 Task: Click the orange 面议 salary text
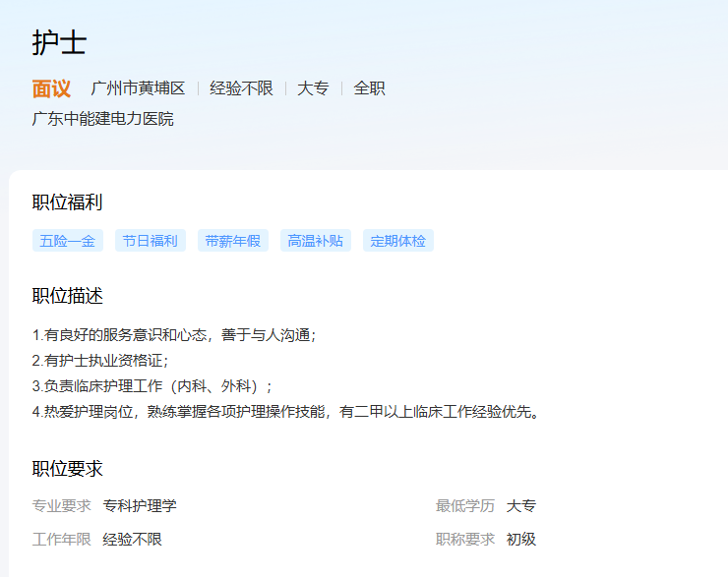[x=51, y=88]
